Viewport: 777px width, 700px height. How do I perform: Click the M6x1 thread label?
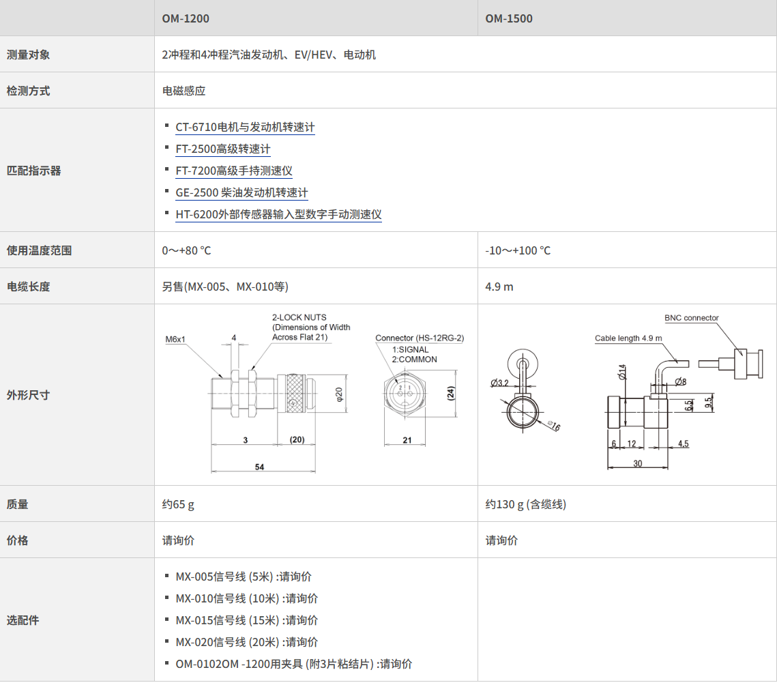click(175, 340)
